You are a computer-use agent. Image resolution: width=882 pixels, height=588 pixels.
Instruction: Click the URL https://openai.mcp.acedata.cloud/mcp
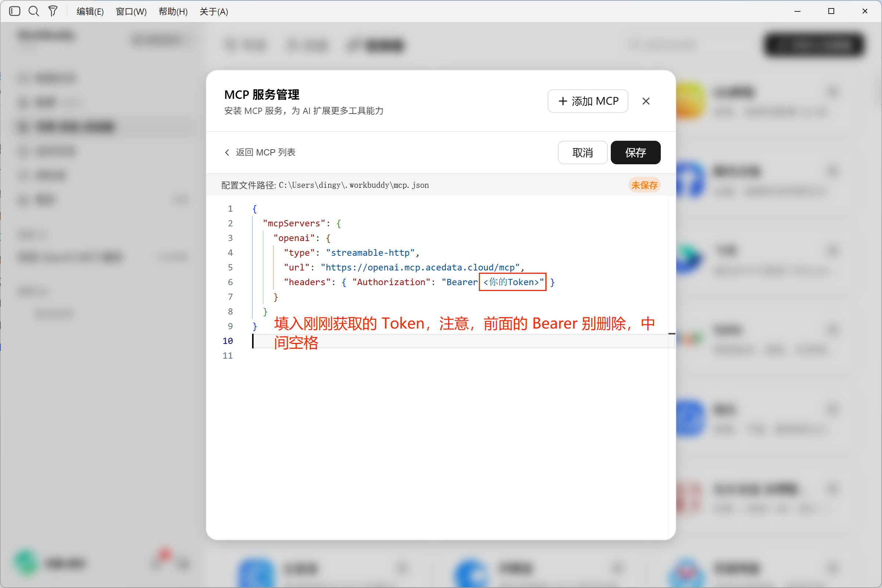pyautogui.click(x=420, y=268)
